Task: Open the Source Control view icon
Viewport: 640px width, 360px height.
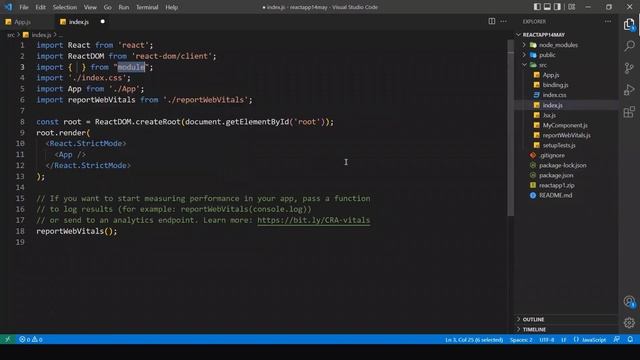Action: click(x=629, y=68)
